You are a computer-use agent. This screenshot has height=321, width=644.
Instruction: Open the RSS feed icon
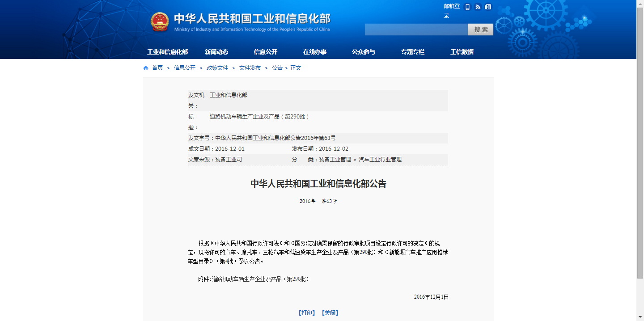click(x=478, y=7)
